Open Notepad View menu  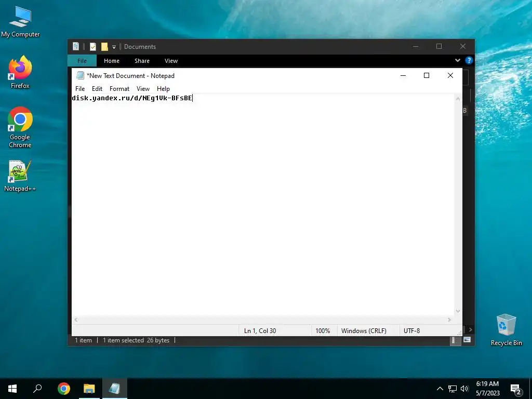point(143,88)
